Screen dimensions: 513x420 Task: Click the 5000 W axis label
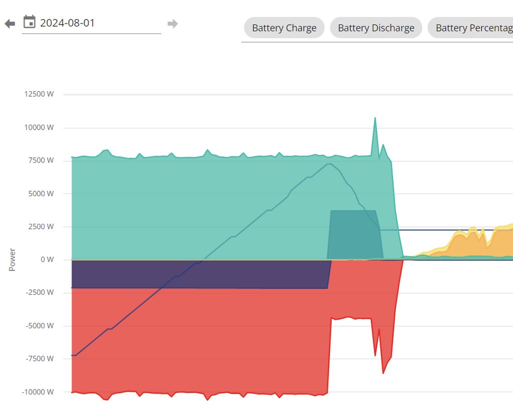click(41, 193)
